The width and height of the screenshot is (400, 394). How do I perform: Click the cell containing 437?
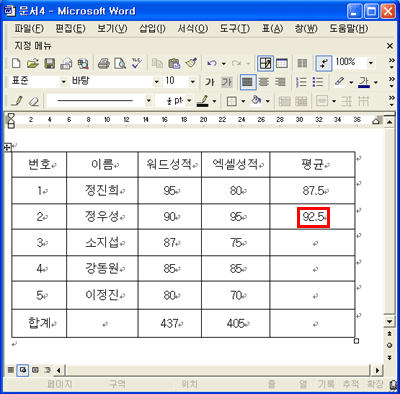pyautogui.click(x=170, y=323)
